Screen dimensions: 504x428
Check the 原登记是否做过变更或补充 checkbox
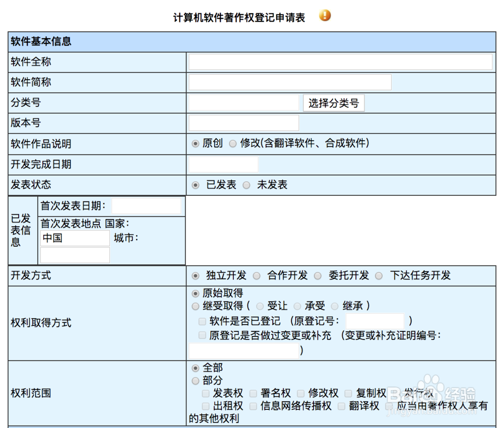pyautogui.click(x=202, y=335)
